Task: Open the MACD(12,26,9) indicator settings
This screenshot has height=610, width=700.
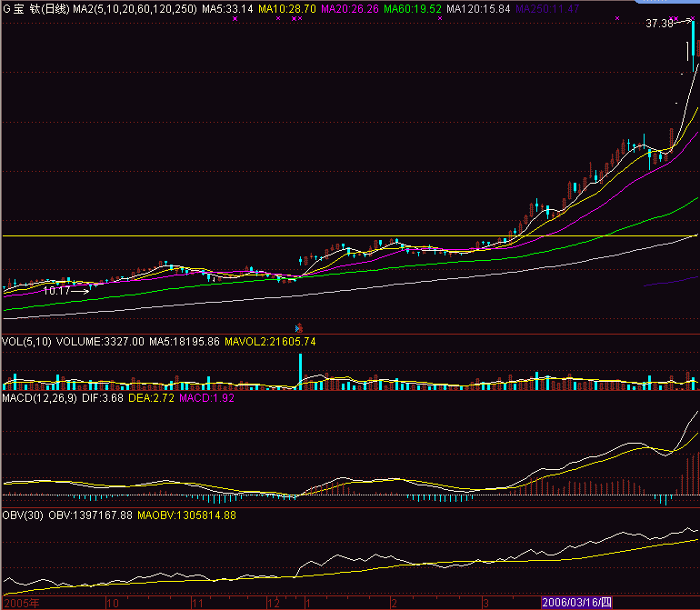Action: pyautogui.click(x=38, y=398)
